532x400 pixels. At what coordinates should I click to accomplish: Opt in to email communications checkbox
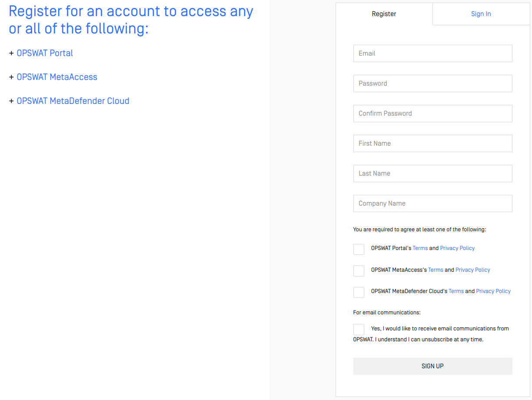pos(359,330)
